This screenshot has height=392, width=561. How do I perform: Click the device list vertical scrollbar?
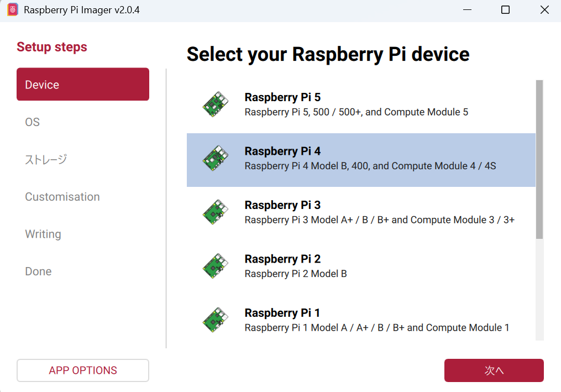(539, 159)
